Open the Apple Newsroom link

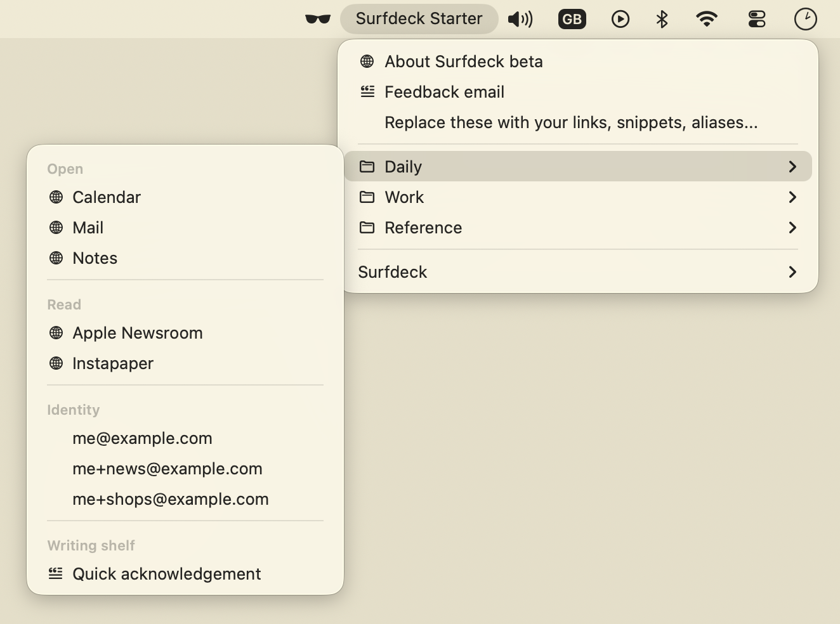click(185, 333)
